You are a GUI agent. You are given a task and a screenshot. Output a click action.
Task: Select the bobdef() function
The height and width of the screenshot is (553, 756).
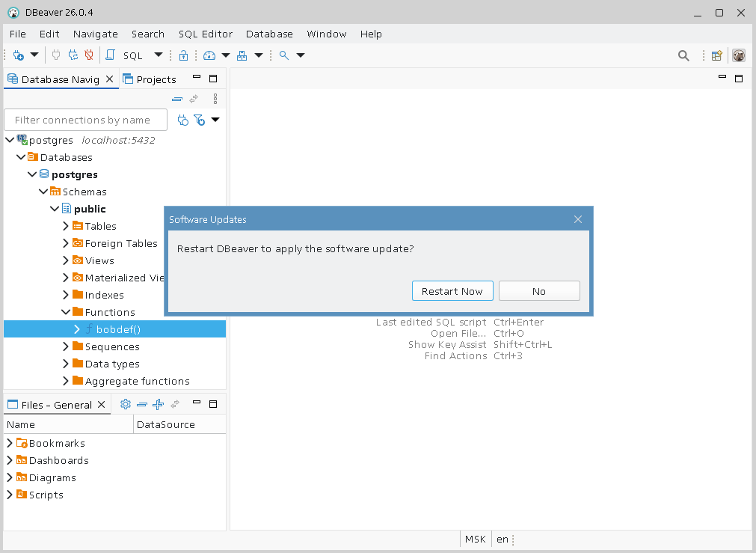coord(114,329)
